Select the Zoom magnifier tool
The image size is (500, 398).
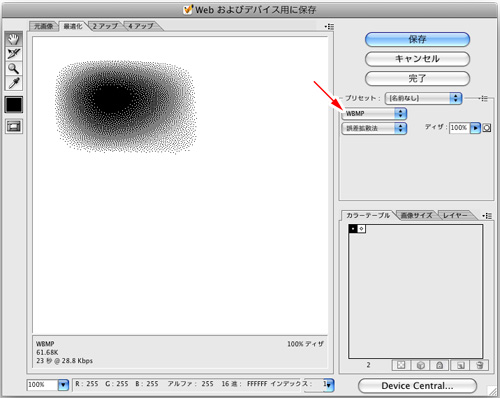pos(14,68)
